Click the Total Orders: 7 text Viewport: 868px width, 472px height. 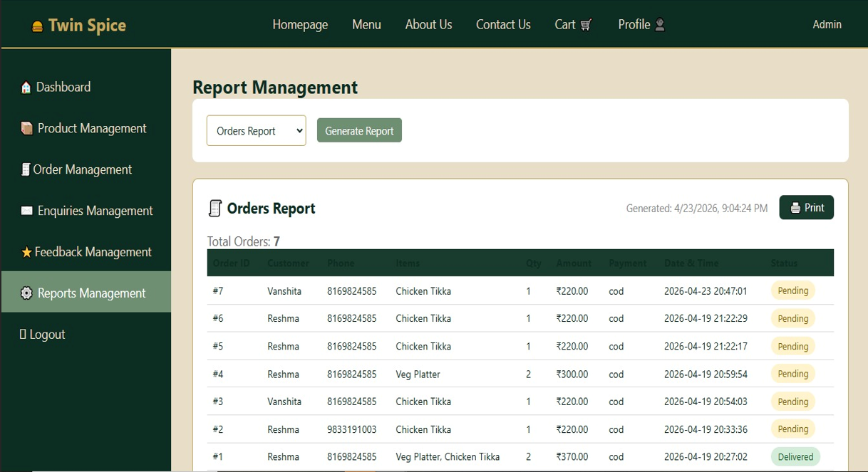(243, 241)
